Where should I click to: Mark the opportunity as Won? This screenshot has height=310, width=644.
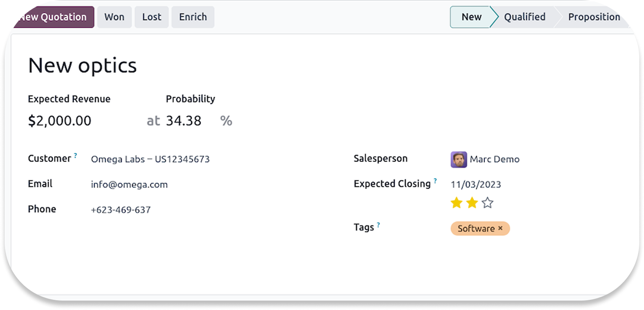coord(114,17)
